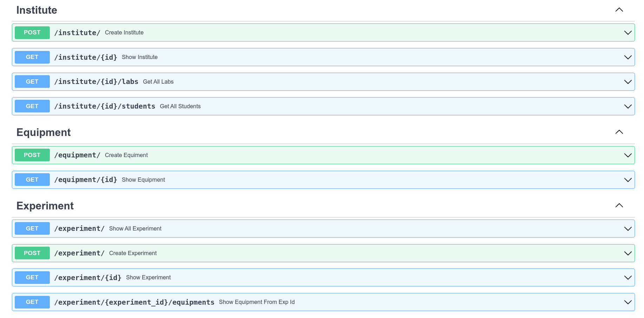Click the /institute/ path text

point(77,33)
